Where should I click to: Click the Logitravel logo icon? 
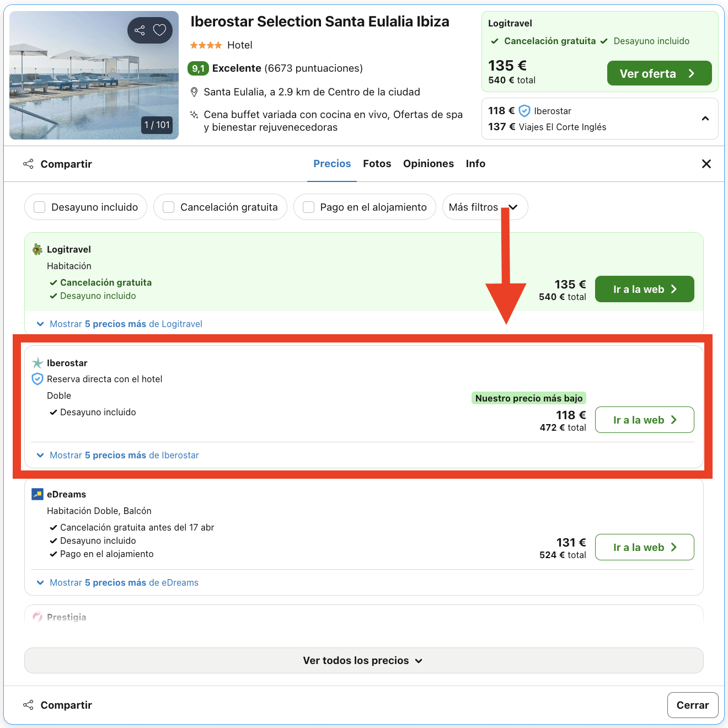pos(38,249)
